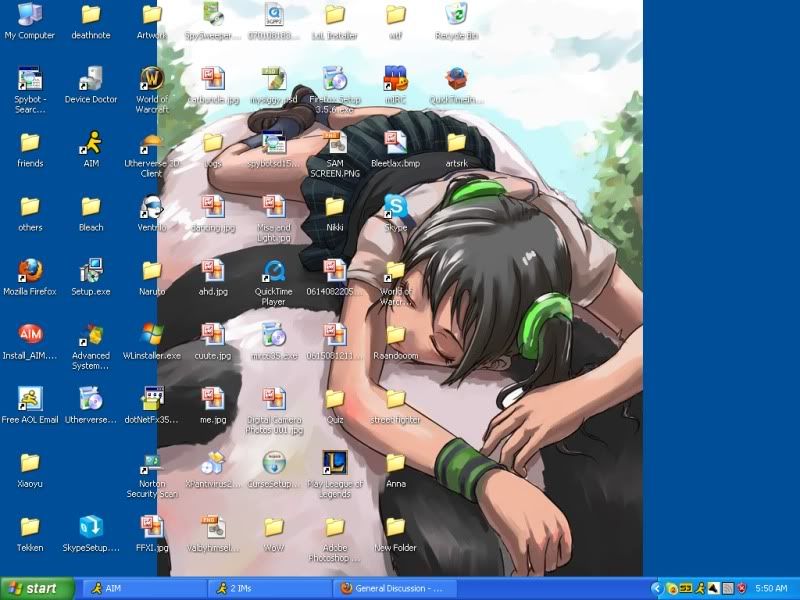Select the SkypeSetup installer icon
Screen dimensions: 800x600
click(x=91, y=533)
